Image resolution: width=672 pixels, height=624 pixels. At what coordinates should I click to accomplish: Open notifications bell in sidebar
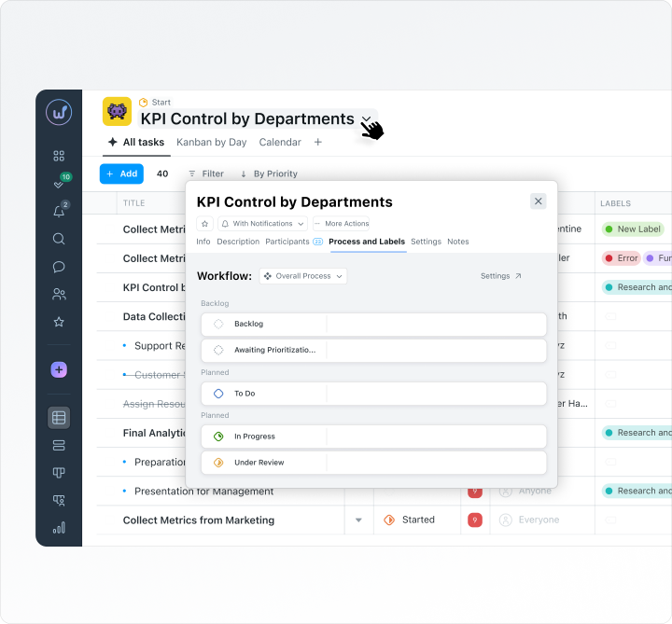(x=59, y=211)
